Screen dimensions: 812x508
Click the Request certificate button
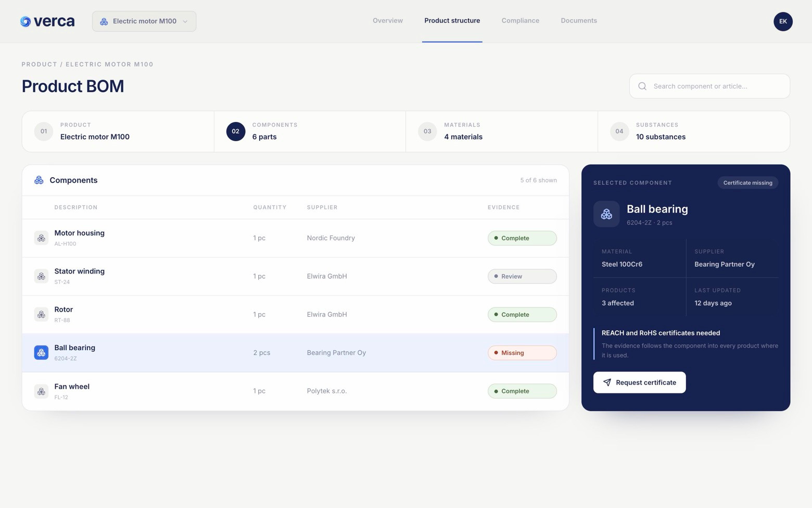(x=639, y=382)
